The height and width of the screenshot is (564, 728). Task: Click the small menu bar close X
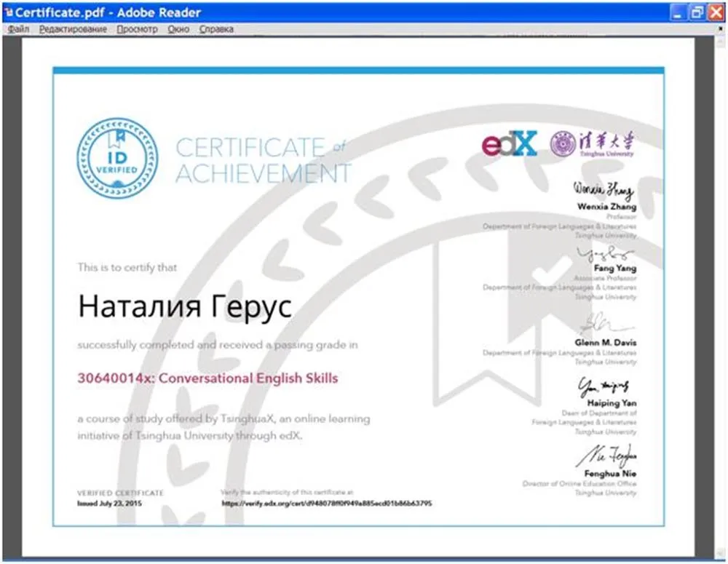coord(721,29)
